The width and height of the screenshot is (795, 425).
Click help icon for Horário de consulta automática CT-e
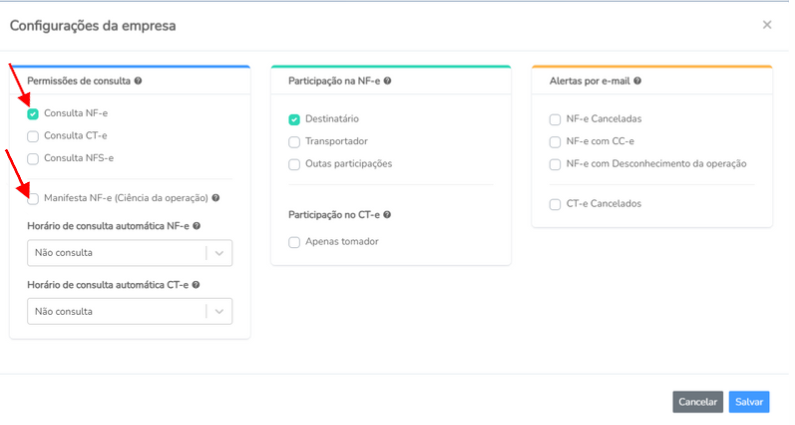196,285
